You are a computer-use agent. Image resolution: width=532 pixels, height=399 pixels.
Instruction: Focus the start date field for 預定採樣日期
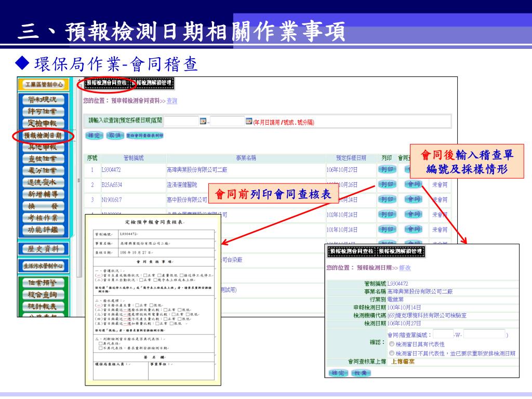tap(181, 121)
